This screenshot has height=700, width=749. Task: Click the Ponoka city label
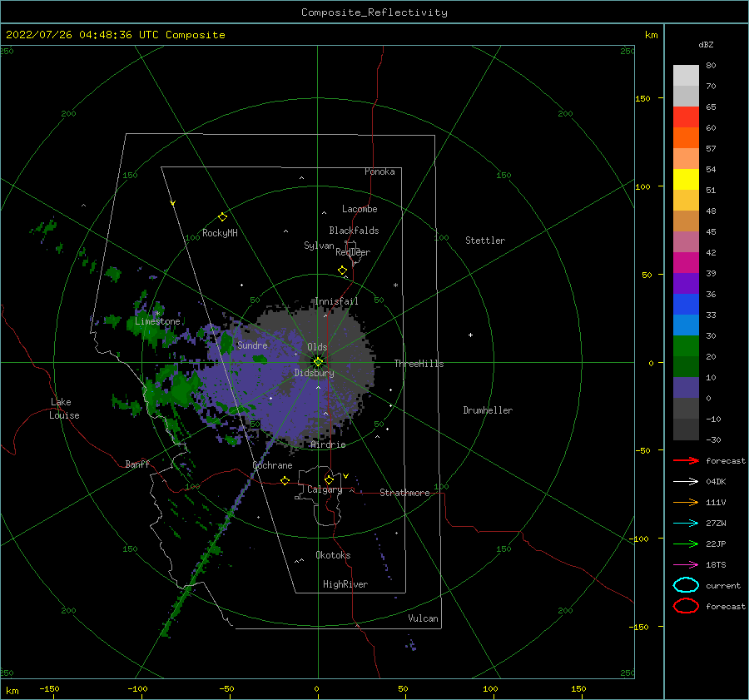(x=379, y=171)
